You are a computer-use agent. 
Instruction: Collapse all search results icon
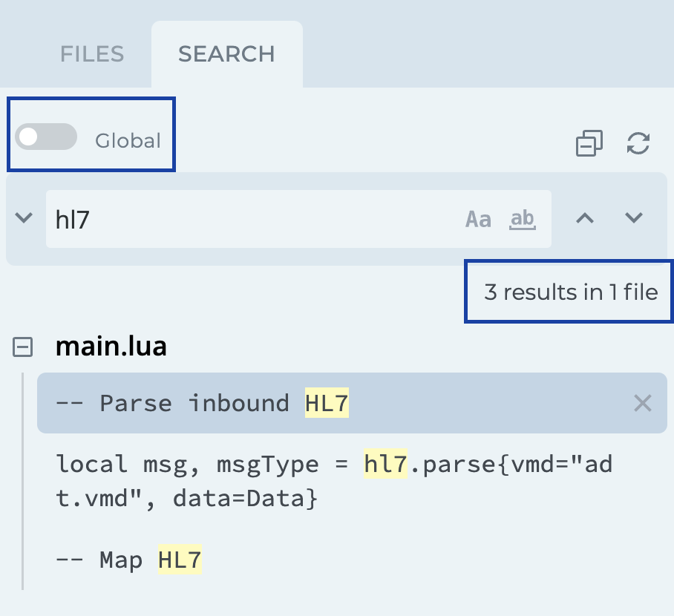click(589, 143)
